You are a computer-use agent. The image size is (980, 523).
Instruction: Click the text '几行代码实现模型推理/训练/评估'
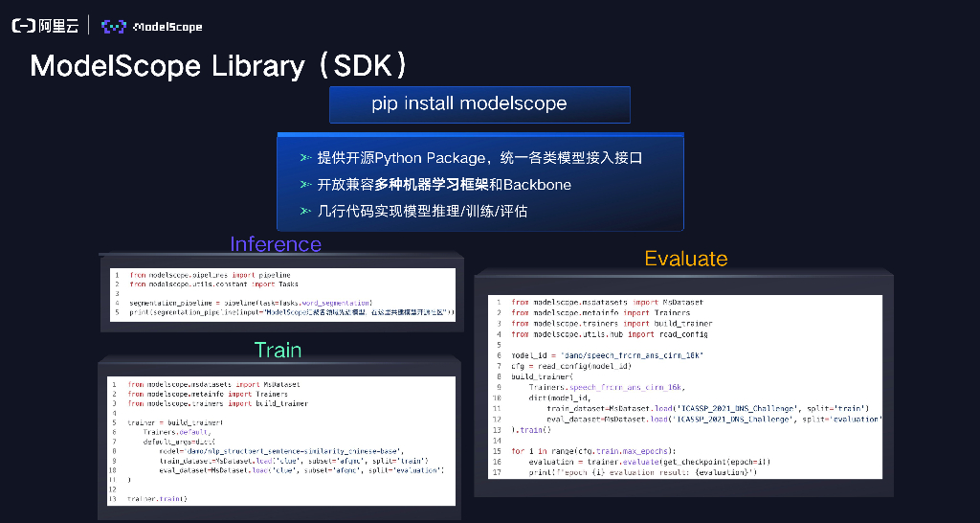point(422,212)
